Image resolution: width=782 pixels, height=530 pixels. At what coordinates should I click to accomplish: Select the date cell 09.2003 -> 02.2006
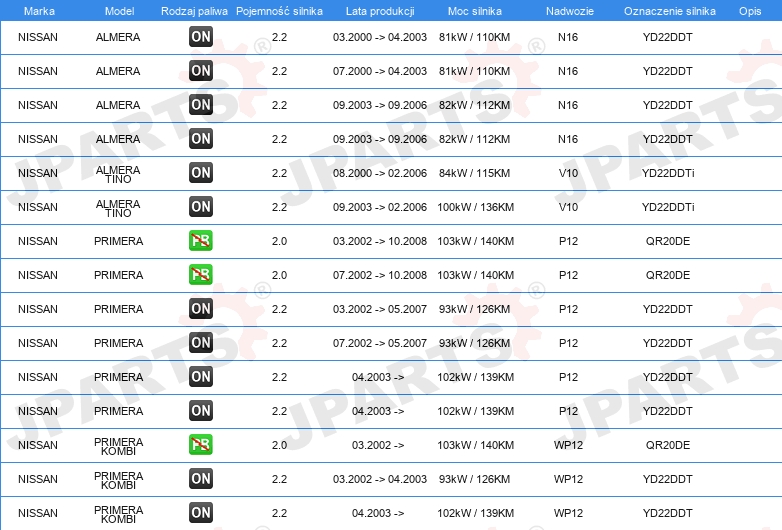click(x=380, y=207)
